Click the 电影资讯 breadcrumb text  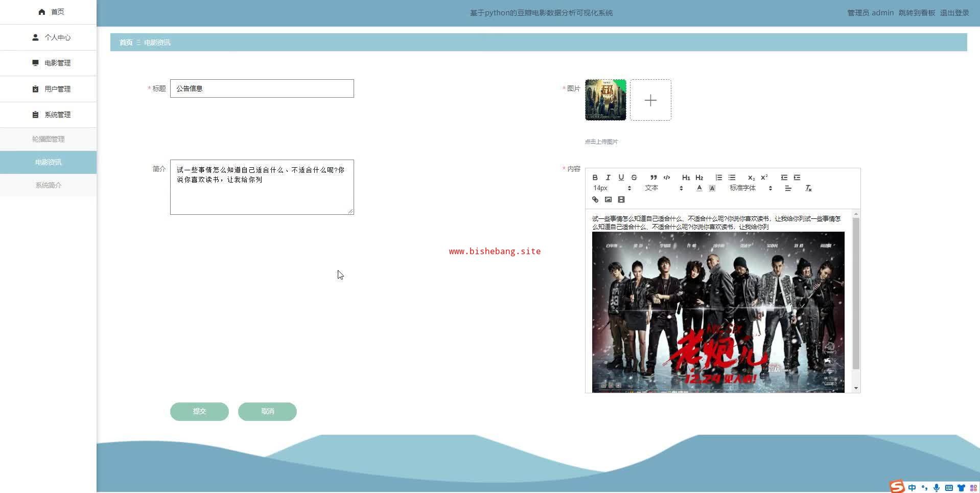tap(157, 42)
